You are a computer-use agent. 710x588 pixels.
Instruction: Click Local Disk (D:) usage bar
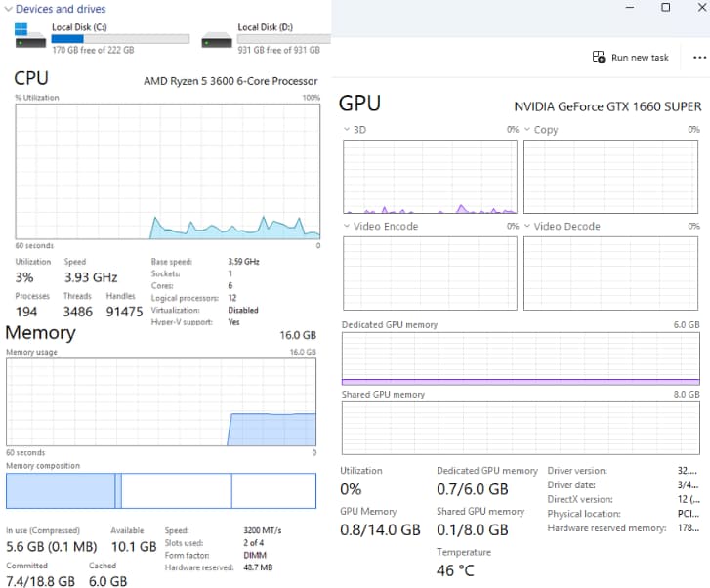pyautogui.click(x=284, y=39)
